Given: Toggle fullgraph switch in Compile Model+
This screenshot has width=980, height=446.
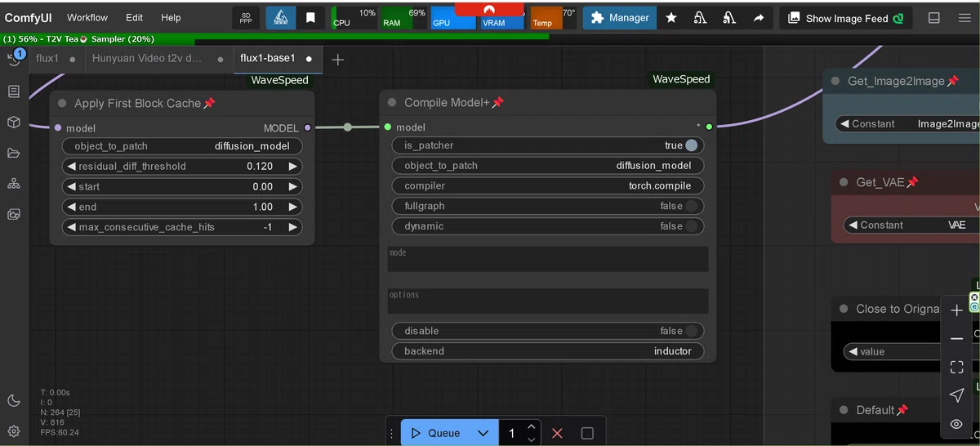Looking at the screenshot, I should pyautogui.click(x=692, y=206).
